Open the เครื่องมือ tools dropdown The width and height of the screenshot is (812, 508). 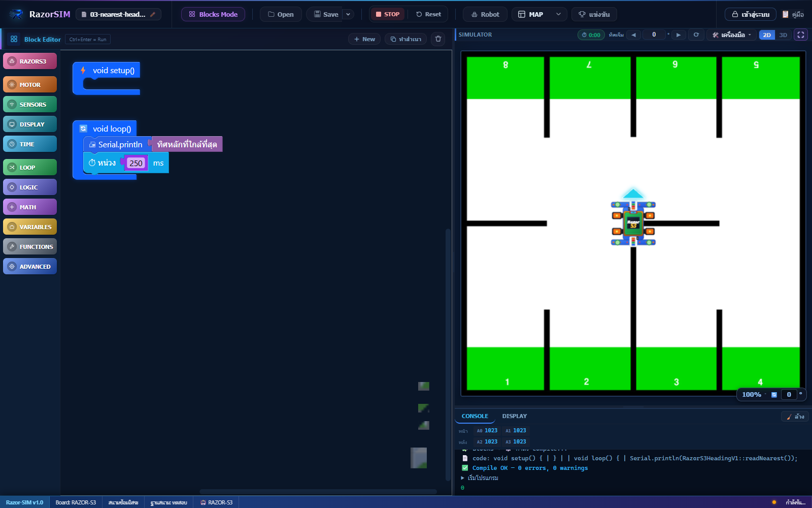point(731,35)
